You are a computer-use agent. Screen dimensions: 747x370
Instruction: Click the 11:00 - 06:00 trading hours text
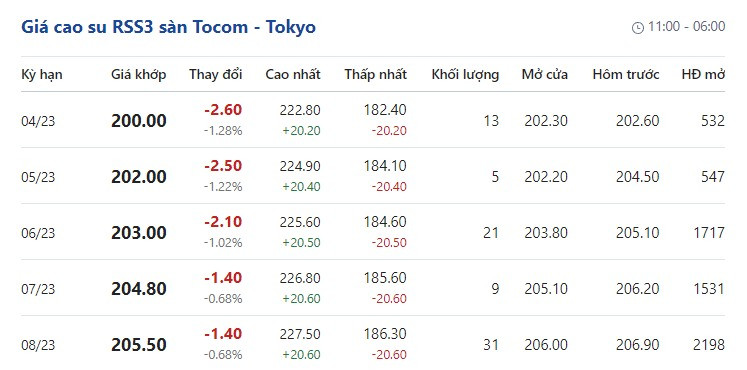[686, 27]
